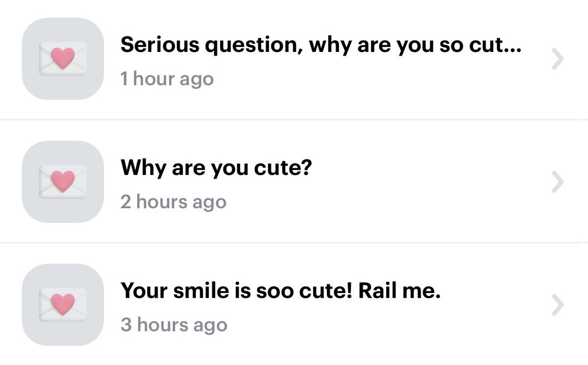Click the envelope icon beside 'Serious question' message
The image size is (588, 365).
(63, 59)
